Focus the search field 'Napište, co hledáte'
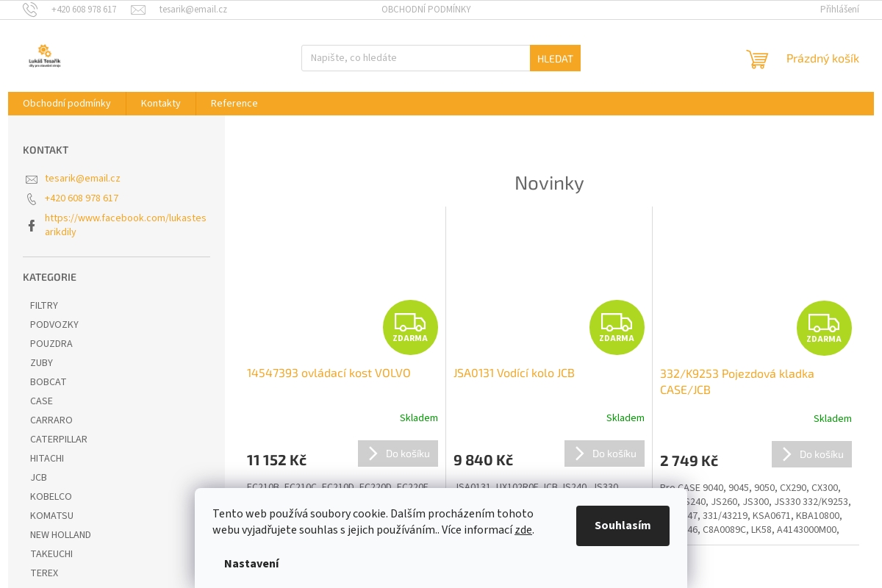 pyautogui.click(x=415, y=58)
